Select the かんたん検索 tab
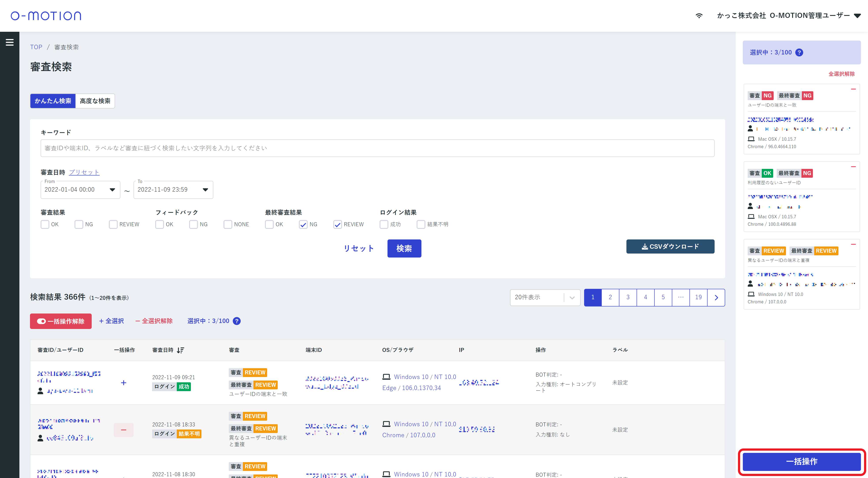This screenshot has height=478, width=868. (53, 101)
